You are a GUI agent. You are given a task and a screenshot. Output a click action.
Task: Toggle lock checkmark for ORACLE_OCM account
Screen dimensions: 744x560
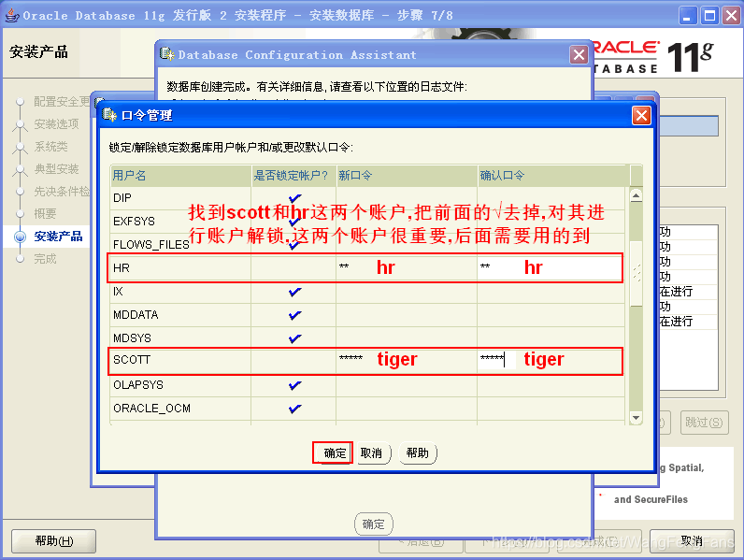tap(294, 409)
